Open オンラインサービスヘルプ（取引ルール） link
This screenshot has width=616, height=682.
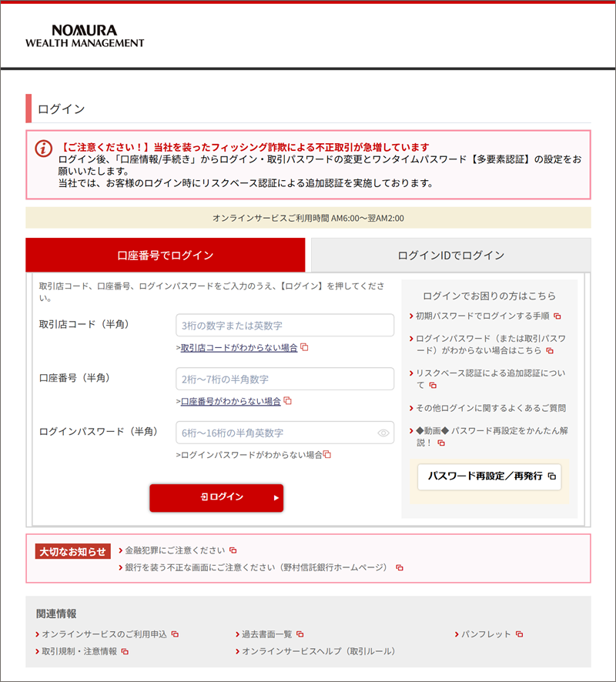point(318,651)
